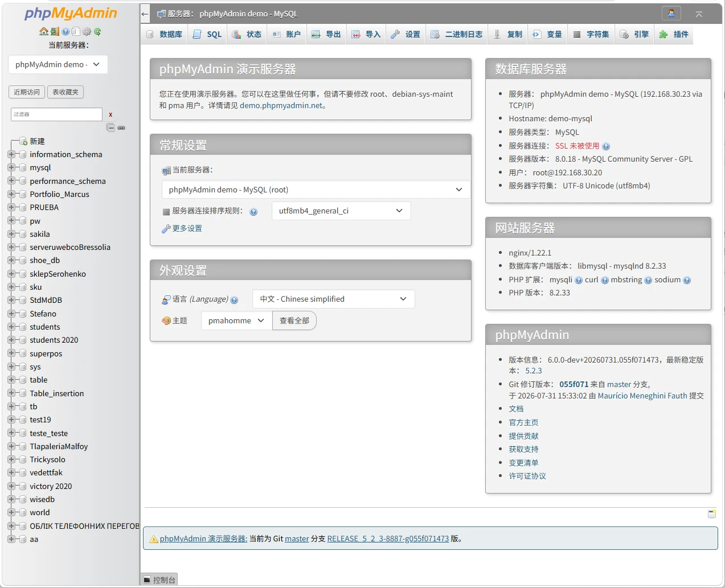This screenshot has height=588, width=725.
Task: Open navigation panel settings gear icon
Action: point(87,32)
